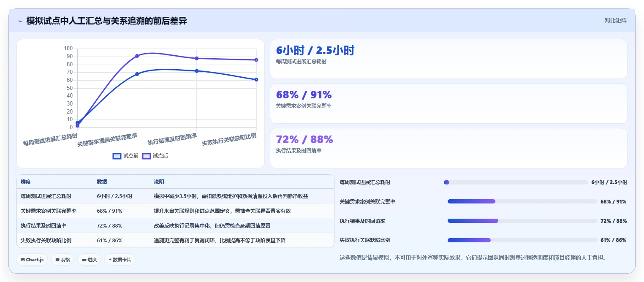Click the 失败执行关联缺陷比例 progress bar

522,240
